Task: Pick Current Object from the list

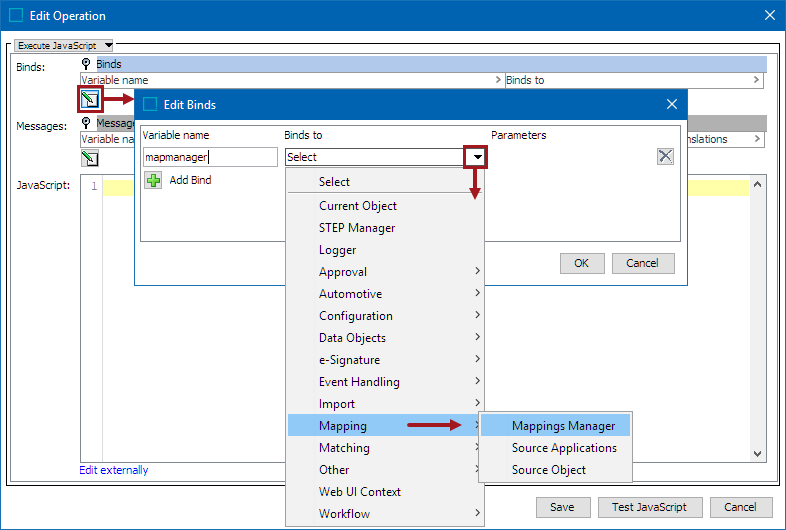Action: tap(358, 206)
